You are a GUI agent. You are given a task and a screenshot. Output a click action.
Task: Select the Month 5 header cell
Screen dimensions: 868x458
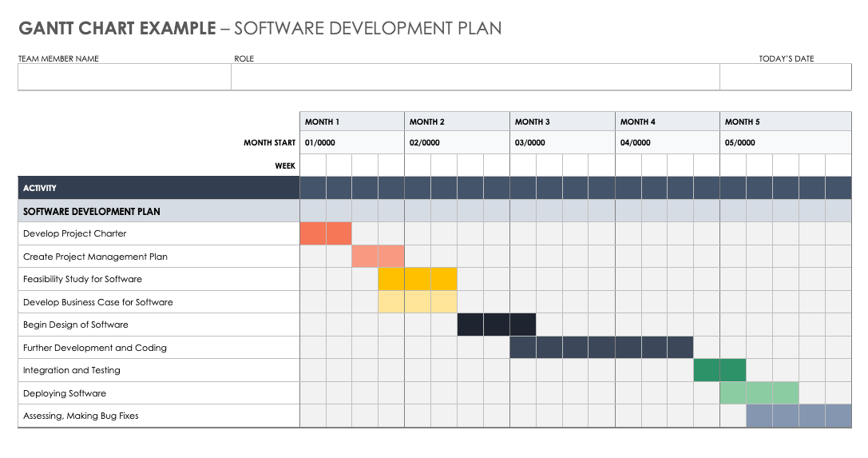785,121
